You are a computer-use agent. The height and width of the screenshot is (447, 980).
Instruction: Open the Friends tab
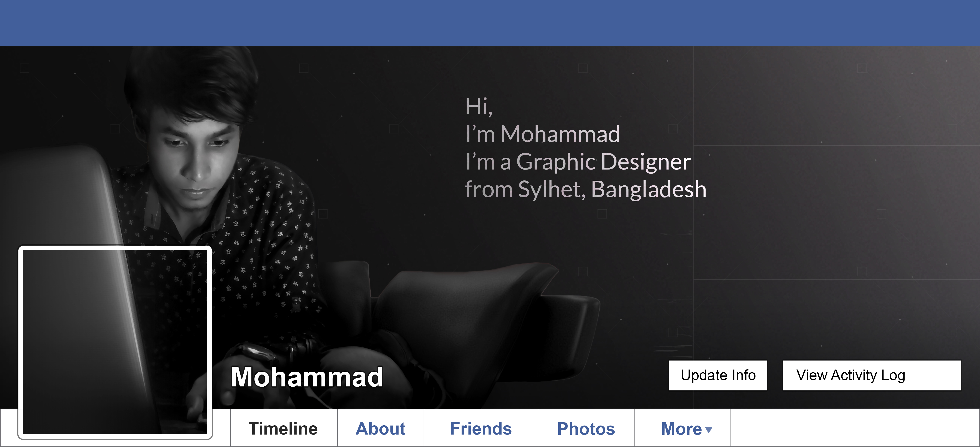[x=481, y=428]
